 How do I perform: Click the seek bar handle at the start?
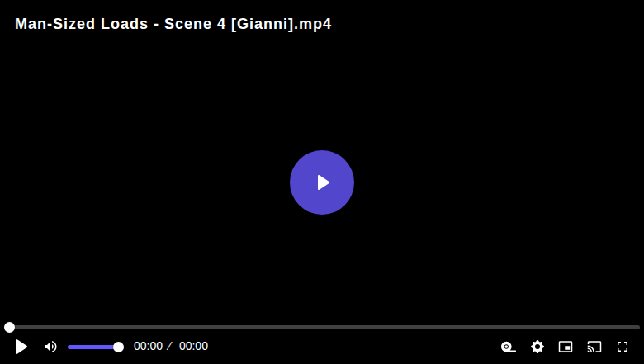[x=9, y=327]
